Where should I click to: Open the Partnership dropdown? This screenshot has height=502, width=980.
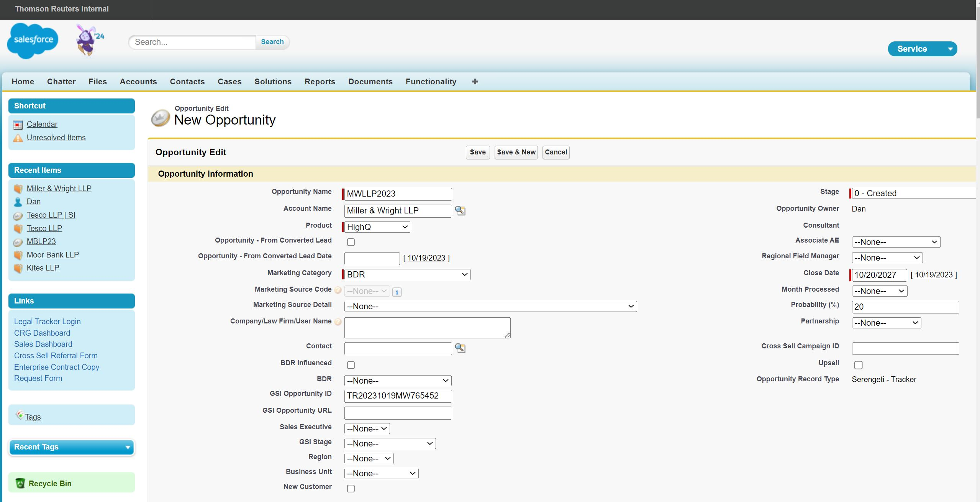coord(887,323)
